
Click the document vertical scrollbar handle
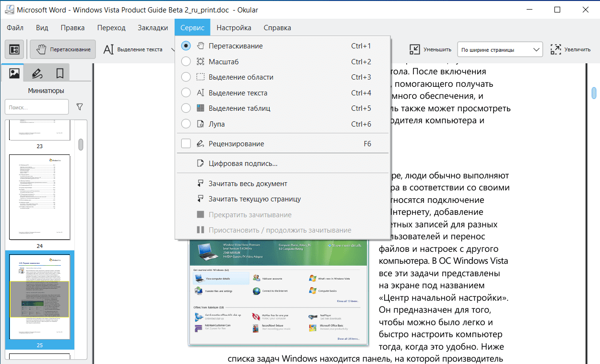(x=594, y=92)
